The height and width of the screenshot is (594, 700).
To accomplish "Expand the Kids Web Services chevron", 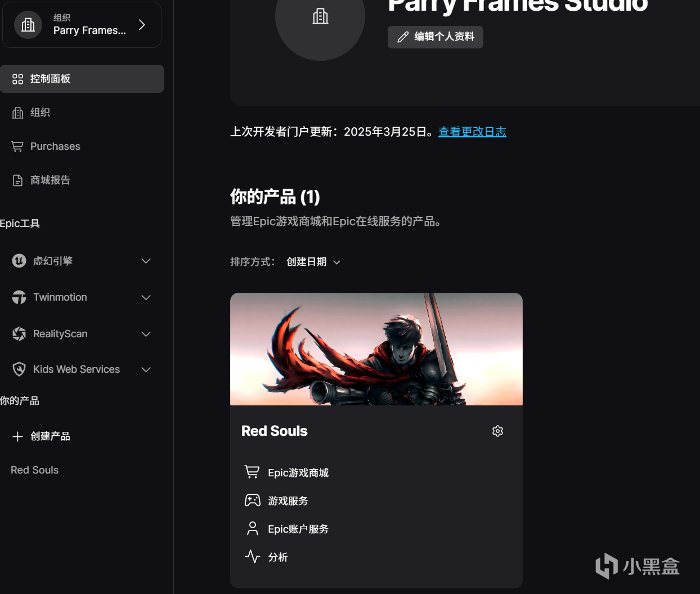I will click(146, 369).
